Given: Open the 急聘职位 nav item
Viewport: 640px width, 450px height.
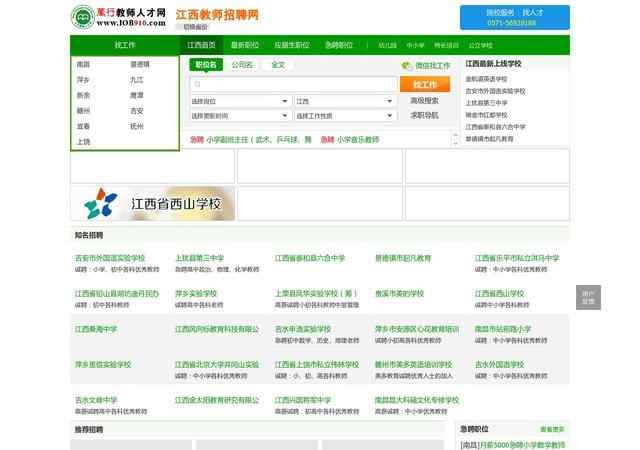Looking at the screenshot, I should point(339,45).
